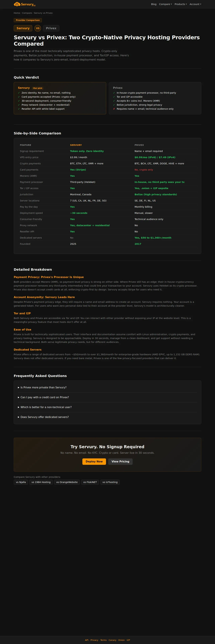Click the founded year "2017" cell

click(138, 244)
